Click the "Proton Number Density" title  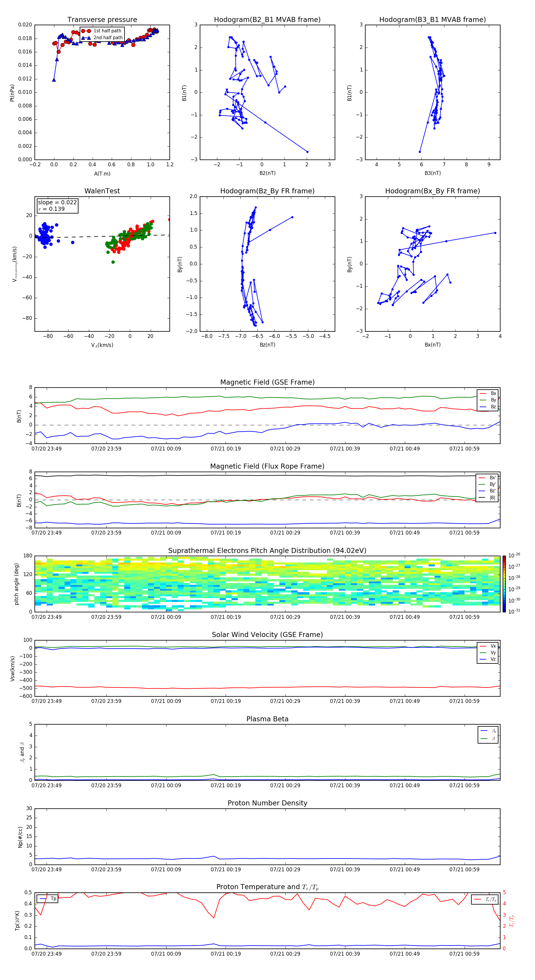[x=267, y=803]
